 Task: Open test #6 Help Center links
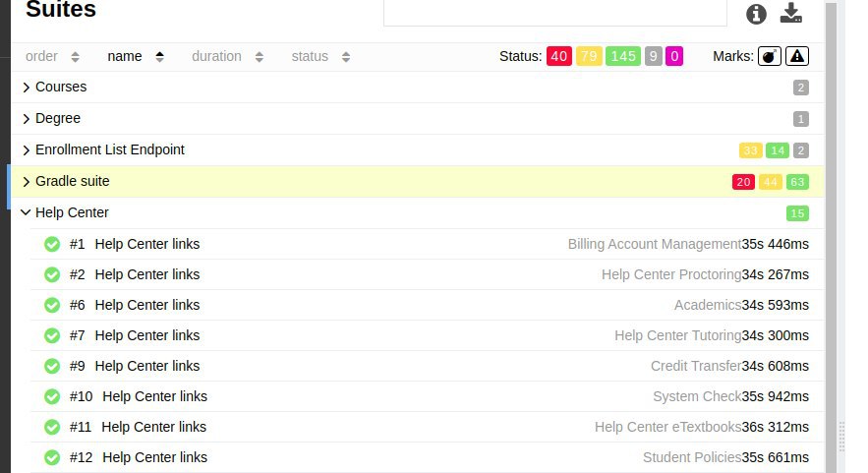tap(427, 305)
